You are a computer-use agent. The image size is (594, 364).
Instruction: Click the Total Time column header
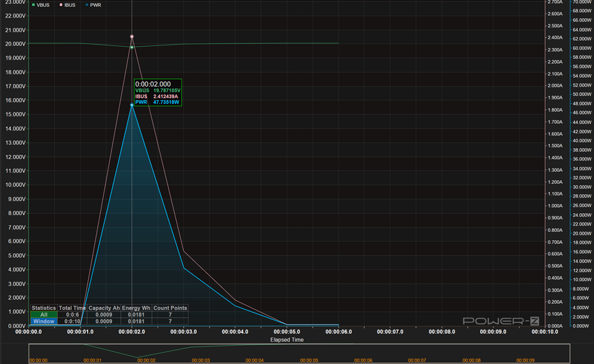[x=72, y=308]
